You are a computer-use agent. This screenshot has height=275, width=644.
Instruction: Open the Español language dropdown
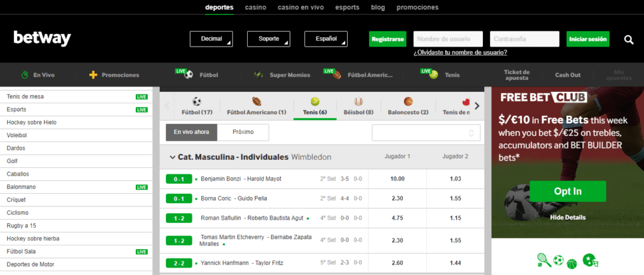click(x=326, y=39)
